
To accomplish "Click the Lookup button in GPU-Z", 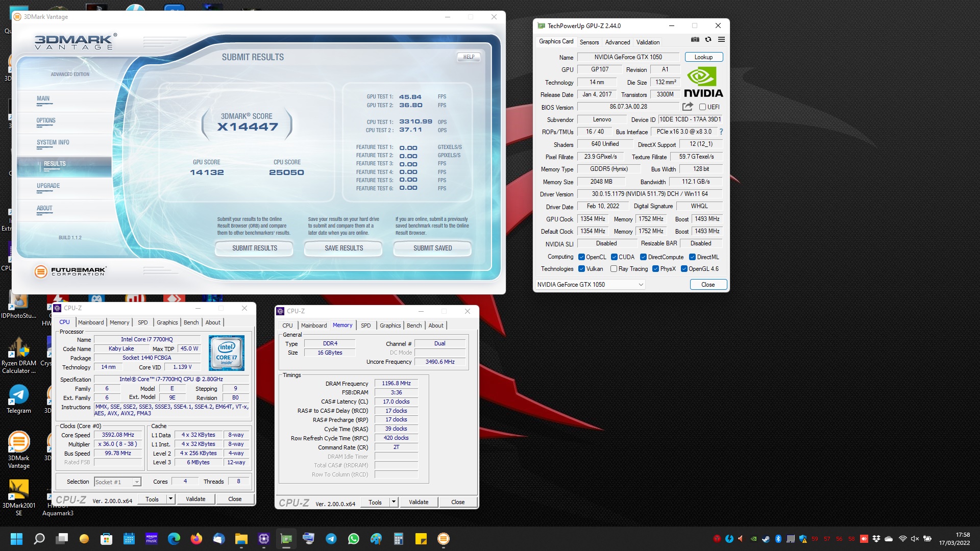I will pos(703,57).
